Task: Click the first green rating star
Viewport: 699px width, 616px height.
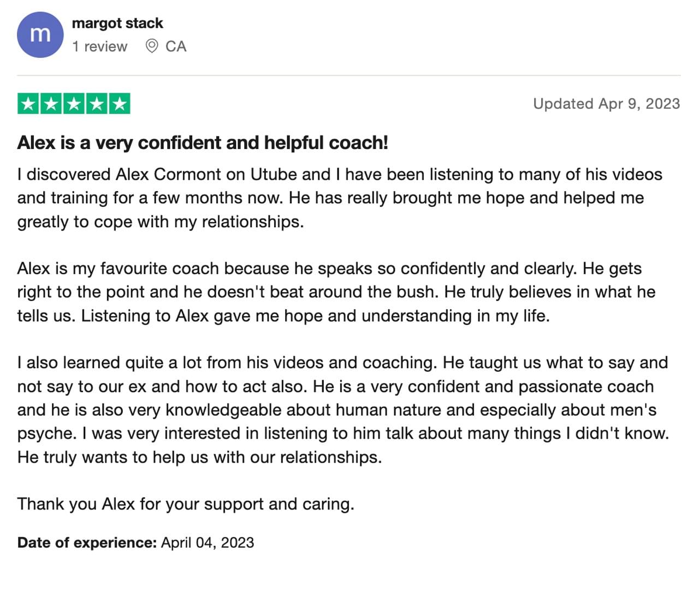Action: 28,104
